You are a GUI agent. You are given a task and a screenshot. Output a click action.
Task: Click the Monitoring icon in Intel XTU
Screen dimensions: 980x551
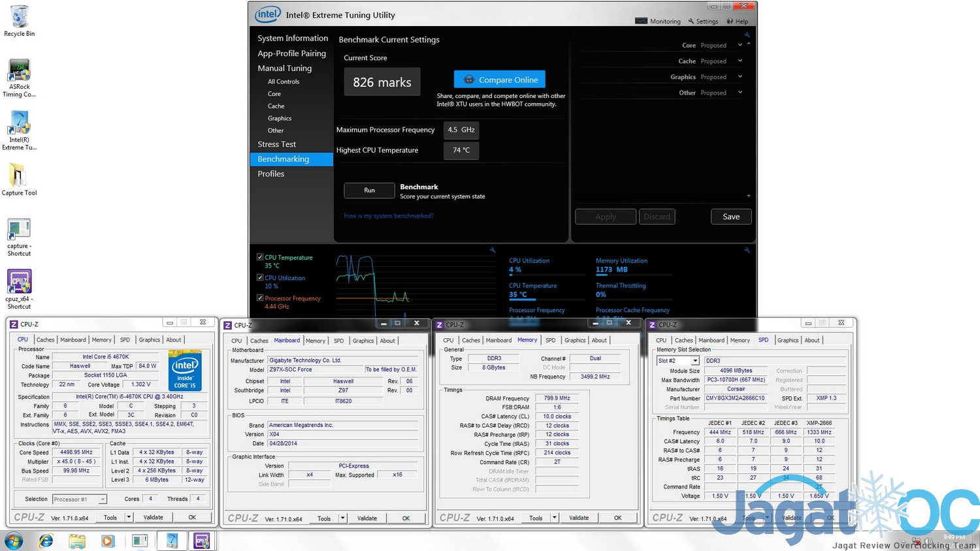tap(641, 21)
